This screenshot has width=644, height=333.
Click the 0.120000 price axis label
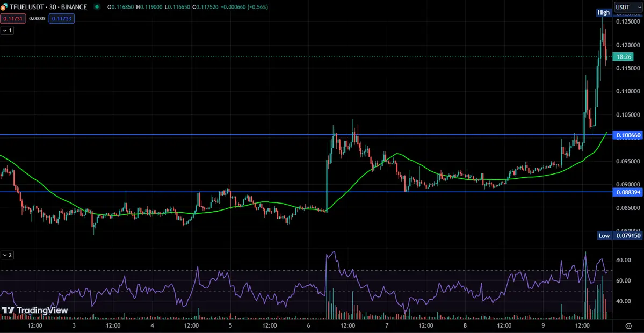pyautogui.click(x=628, y=45)
